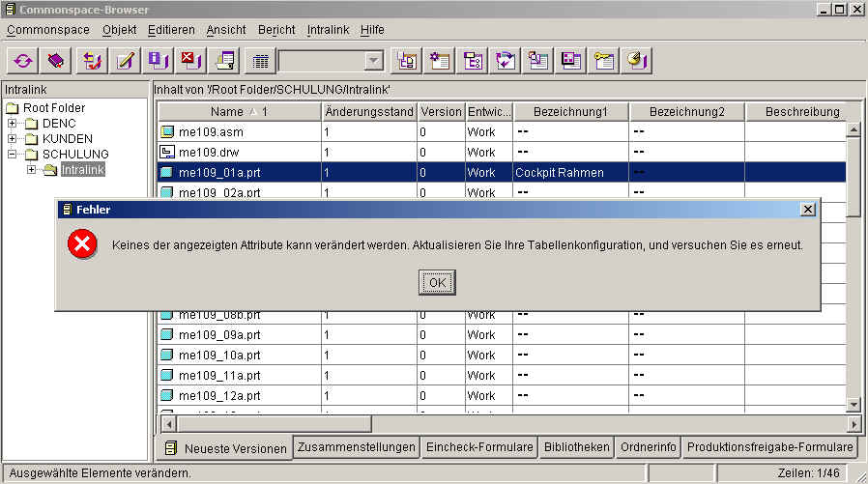This screenshot has width=868, height=484.
Task: Switch to the Eincheck-Formulare tab
Action: coord(479,447)
